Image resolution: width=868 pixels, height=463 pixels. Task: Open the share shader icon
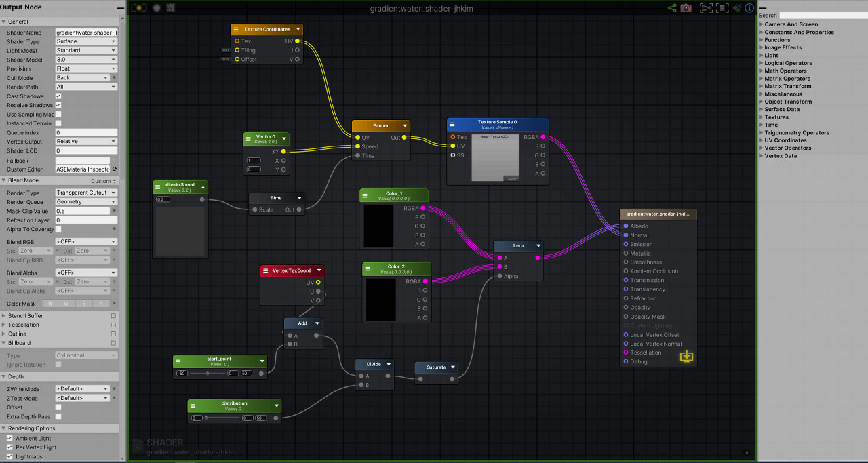671,8
